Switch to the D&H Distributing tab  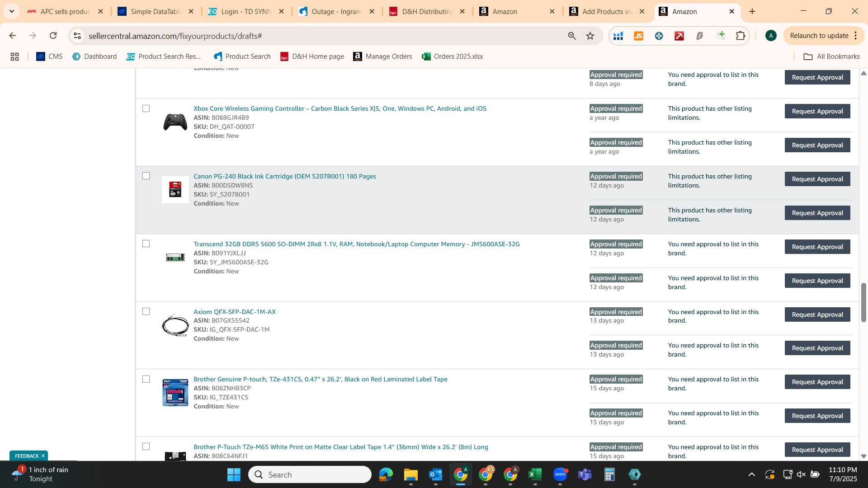(427, 11)
